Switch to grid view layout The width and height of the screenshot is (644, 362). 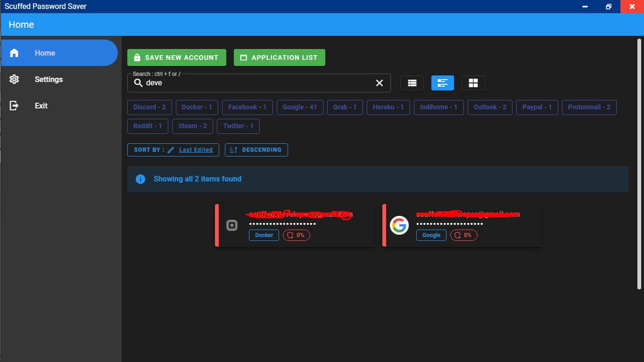pos(473,83)
